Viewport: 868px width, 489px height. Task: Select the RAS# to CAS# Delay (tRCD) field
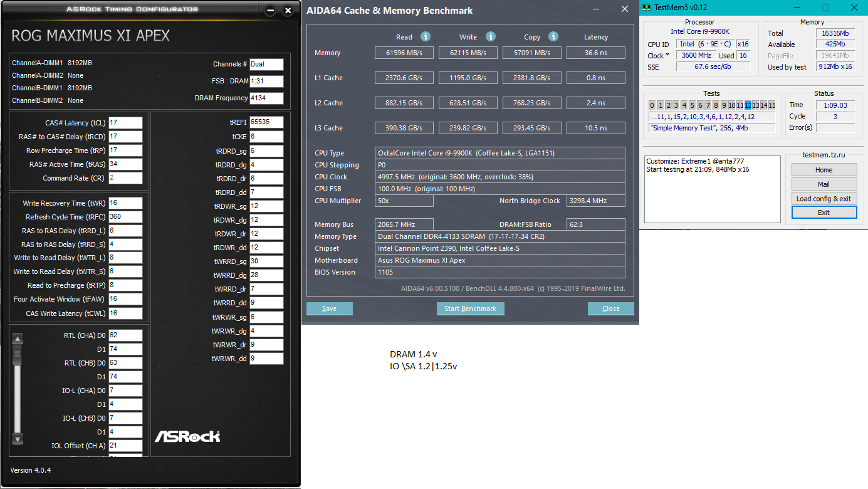tap(125, 137)
